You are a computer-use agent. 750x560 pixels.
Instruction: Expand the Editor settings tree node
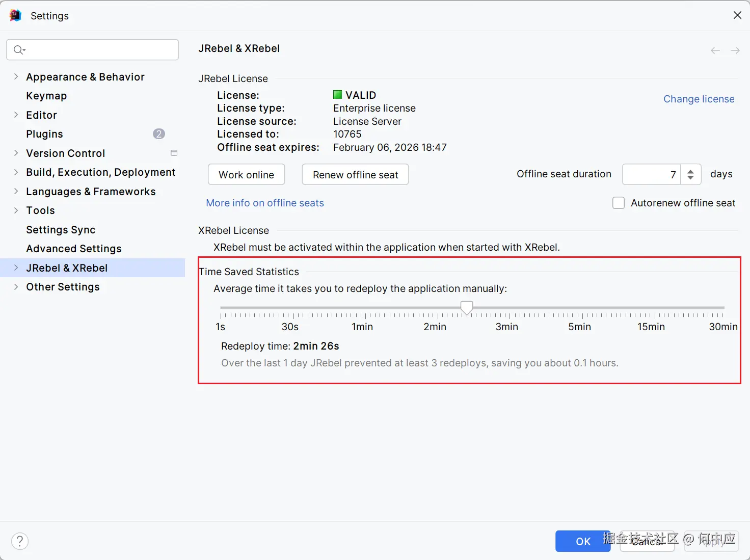click(x=16, y=115)
